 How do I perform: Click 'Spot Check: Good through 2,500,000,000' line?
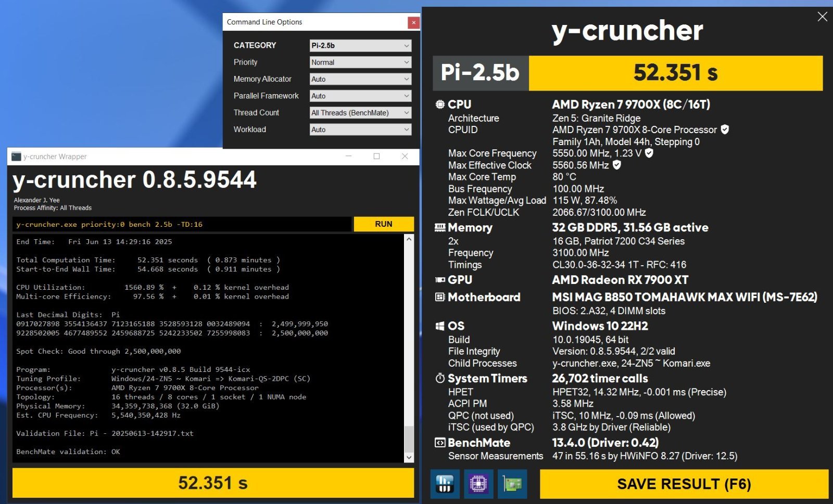[x=98, y=351]
